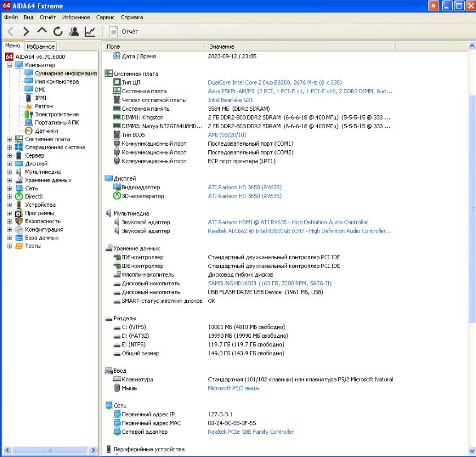Select Портативный ПК in the tree

tap(57, 123)
